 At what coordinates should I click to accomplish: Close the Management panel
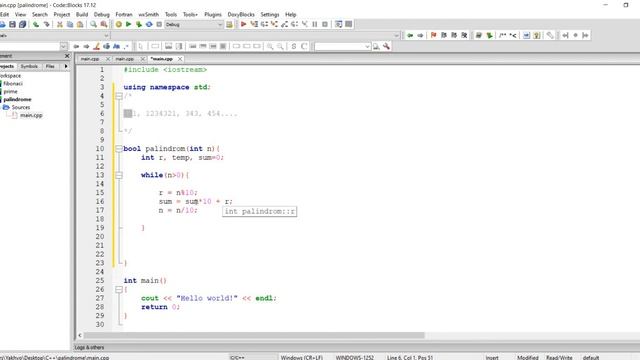pos(67,56)
